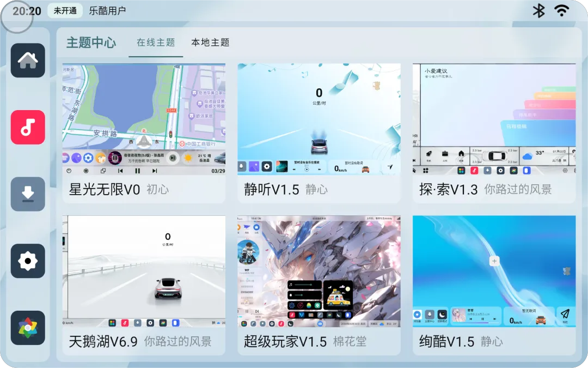Screen dimensions: 588x368
Task: Open the settings gear icon
Action: [28, 261]
